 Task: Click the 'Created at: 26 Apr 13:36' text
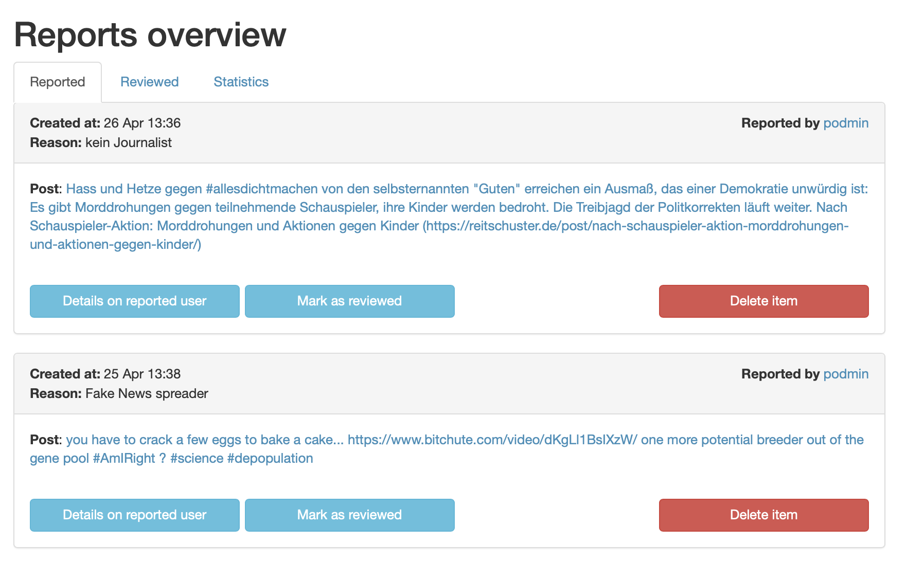pos(105,123)
